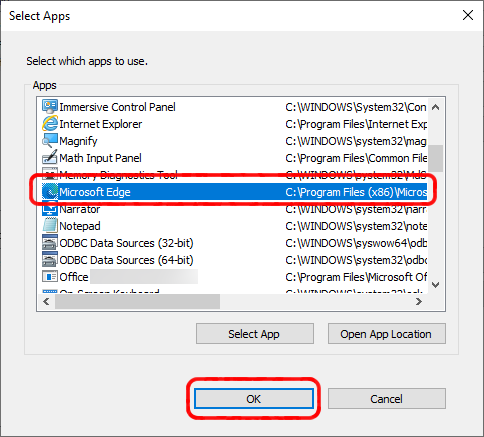
Task: Click the Magnify app icon
Action: pos(50,141)
